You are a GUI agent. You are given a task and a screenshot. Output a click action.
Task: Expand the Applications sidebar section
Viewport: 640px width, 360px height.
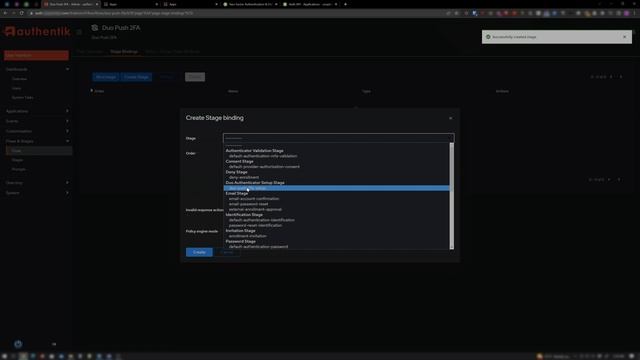click(37, 111)
